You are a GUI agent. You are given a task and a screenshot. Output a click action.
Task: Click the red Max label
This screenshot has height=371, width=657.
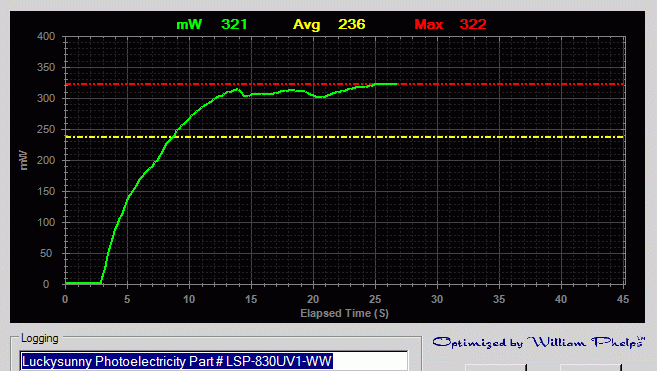(429, 24)
